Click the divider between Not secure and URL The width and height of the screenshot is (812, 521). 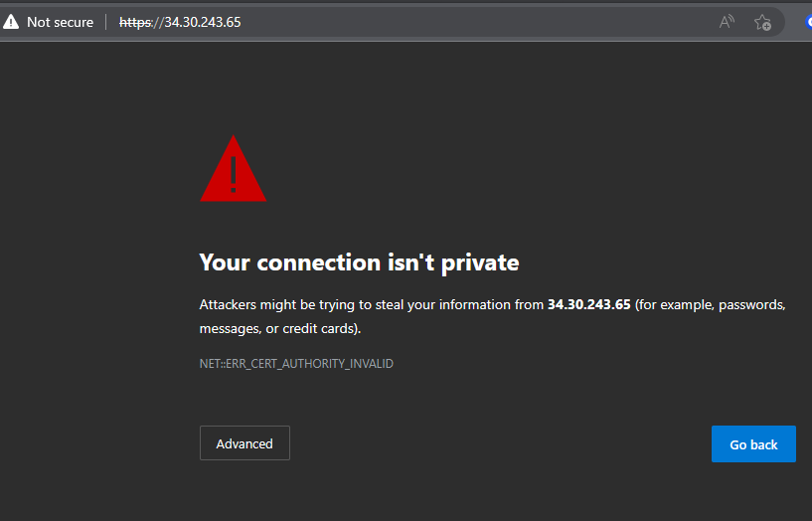[106, 22]
